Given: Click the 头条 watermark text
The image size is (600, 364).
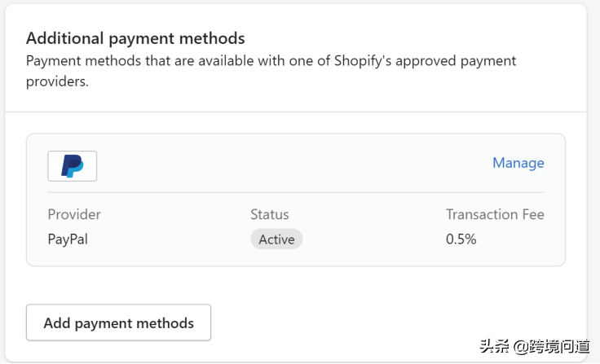Looking at the screenshot, I should [494, 345].
